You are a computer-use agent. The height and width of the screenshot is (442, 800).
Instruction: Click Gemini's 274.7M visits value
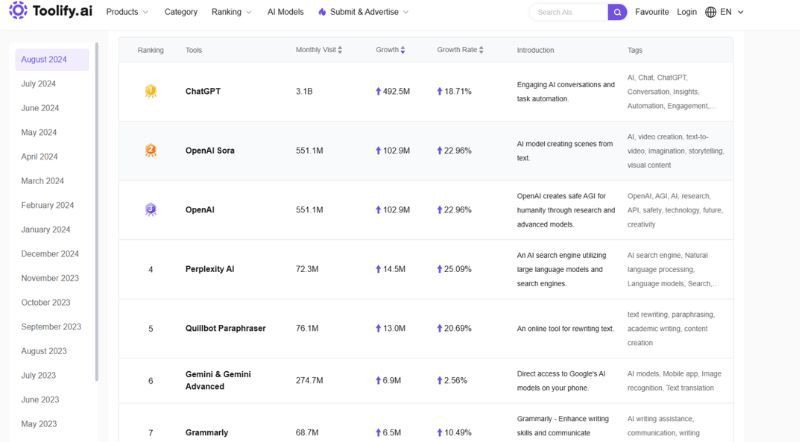pos(309,380)
